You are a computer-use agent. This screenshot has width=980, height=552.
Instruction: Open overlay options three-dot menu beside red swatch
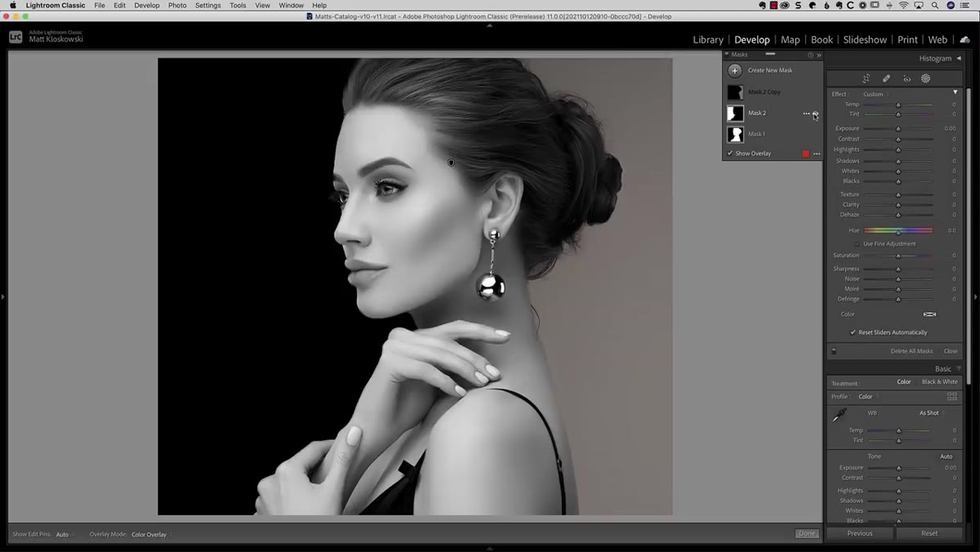(x=817, y=154)
